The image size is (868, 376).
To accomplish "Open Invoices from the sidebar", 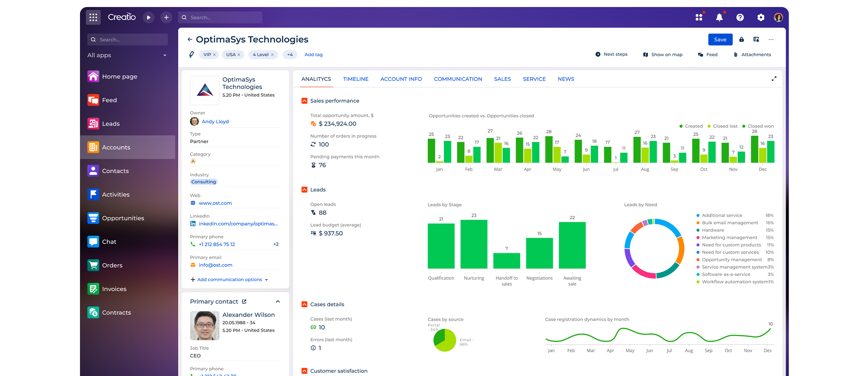I will [114, 289].
